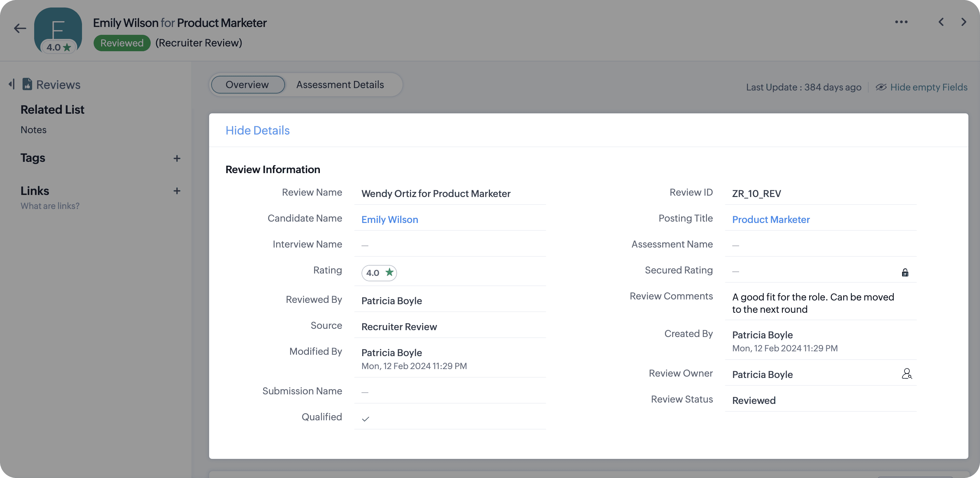Collapse section with Hide Details
Viewport: 980px width, 478px height.
click(258, 130)
